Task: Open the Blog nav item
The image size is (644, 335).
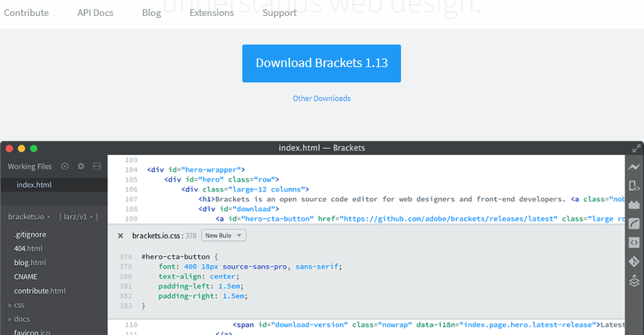Action: 151,13
